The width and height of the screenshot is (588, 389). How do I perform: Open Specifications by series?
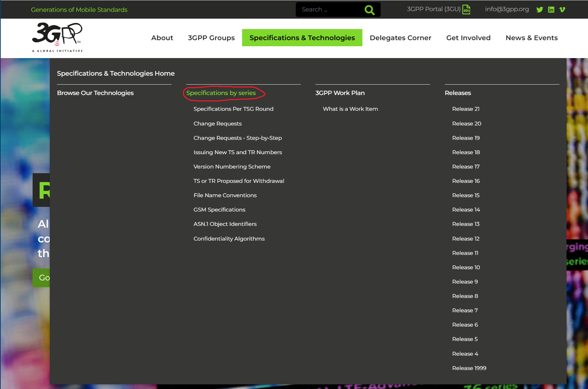tap(221, 93)
